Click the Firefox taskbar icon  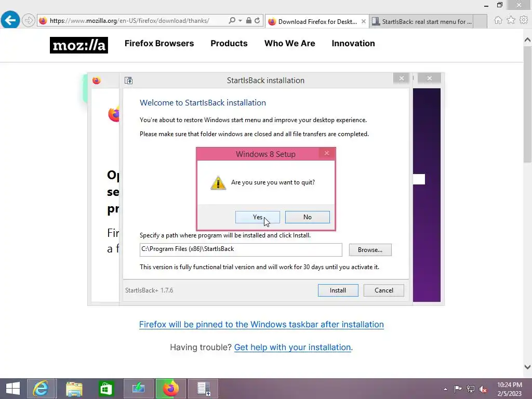click(170, 389)
